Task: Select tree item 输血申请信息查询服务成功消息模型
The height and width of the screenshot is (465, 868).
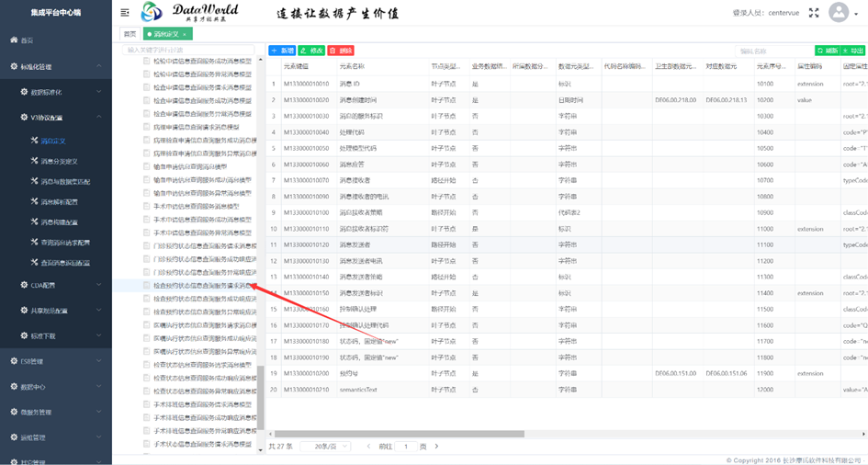Action: tap(202, 180)
